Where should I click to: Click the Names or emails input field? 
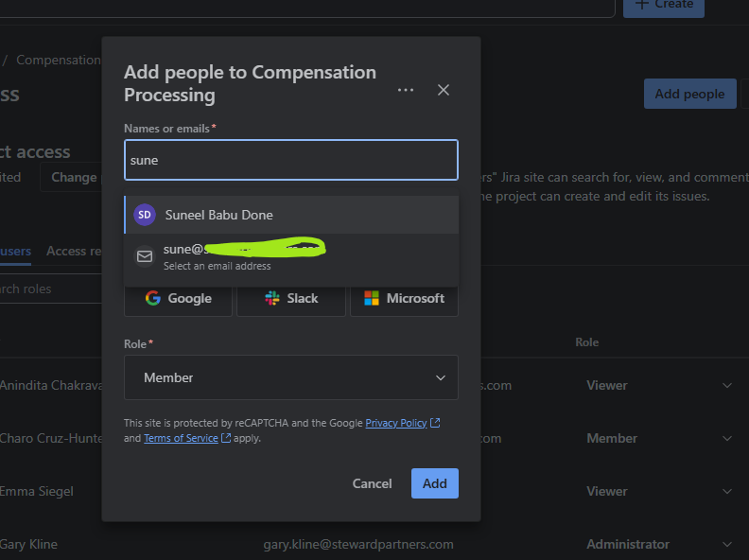pos(291,160)
